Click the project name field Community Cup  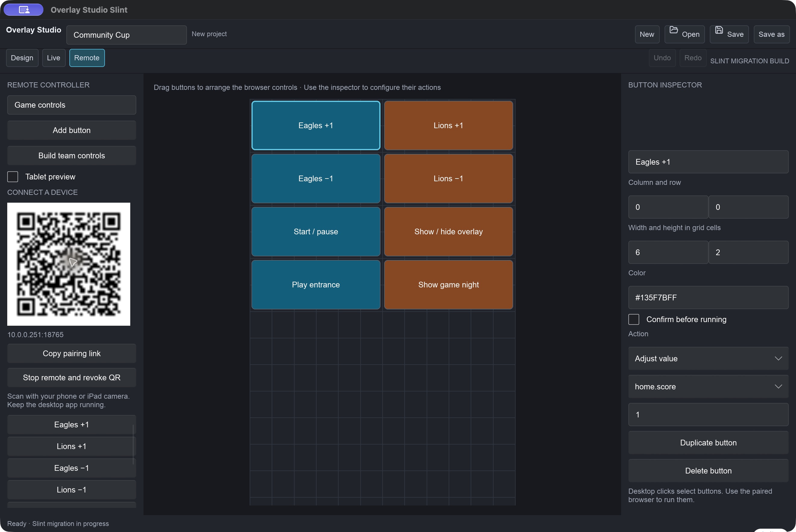coord(127,35)
